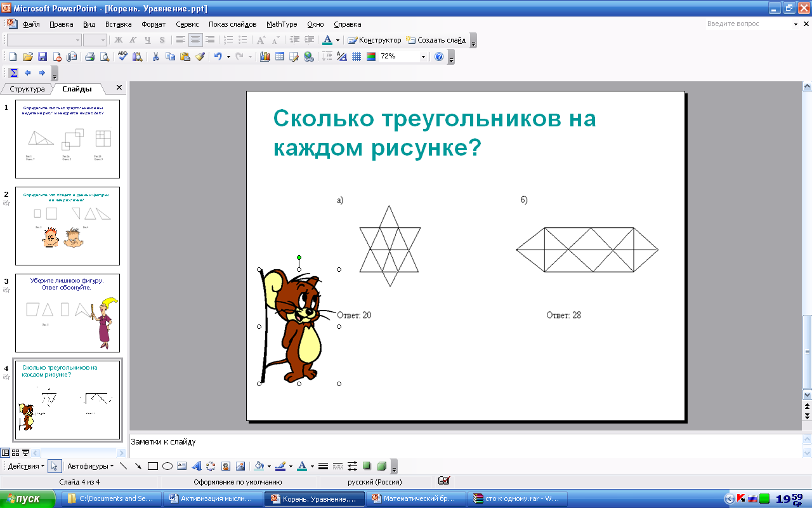Insert a chart using the chart icon
This screenshot has width=812, height=508.
click(265, 57)
